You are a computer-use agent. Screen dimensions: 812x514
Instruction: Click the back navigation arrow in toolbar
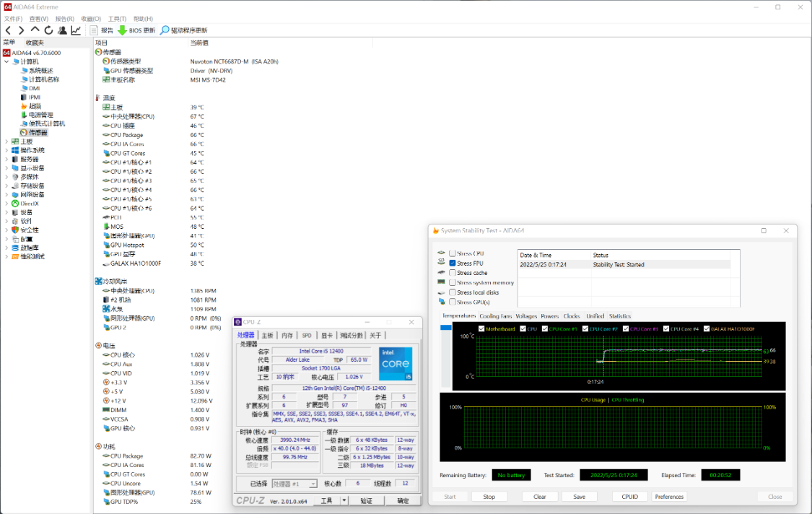[8, 30]
